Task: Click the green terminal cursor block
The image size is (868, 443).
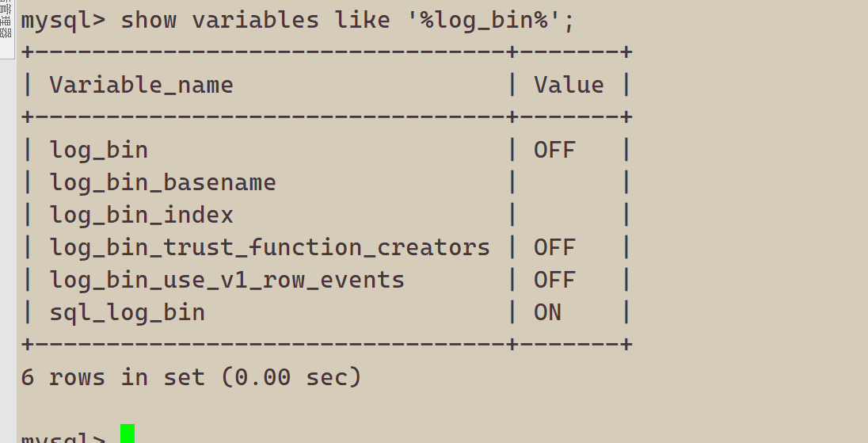Action: point(128,433)
